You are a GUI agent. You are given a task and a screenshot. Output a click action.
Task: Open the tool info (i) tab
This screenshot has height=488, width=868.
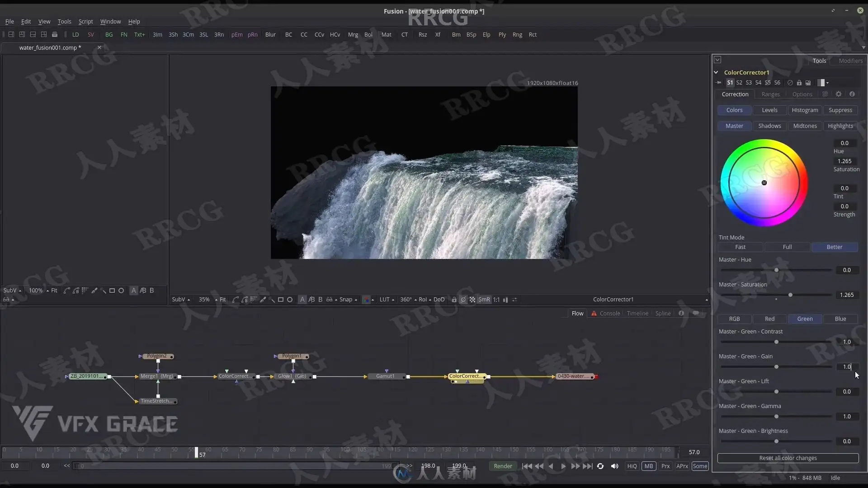click(x=852, y=94)
